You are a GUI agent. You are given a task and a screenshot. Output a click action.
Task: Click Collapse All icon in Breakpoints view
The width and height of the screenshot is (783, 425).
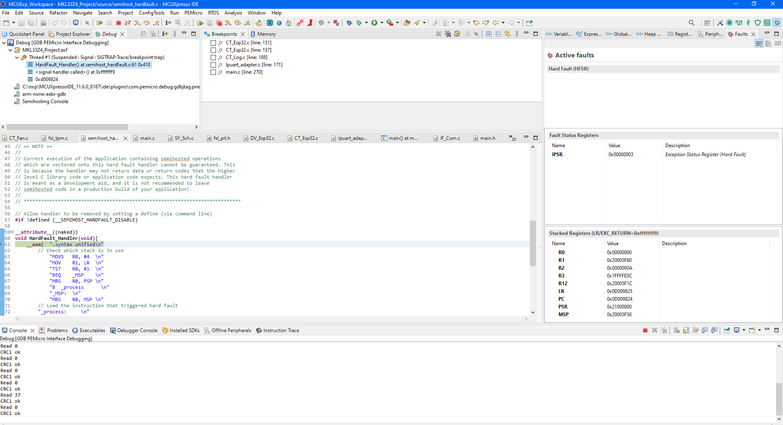click(498, 34)
